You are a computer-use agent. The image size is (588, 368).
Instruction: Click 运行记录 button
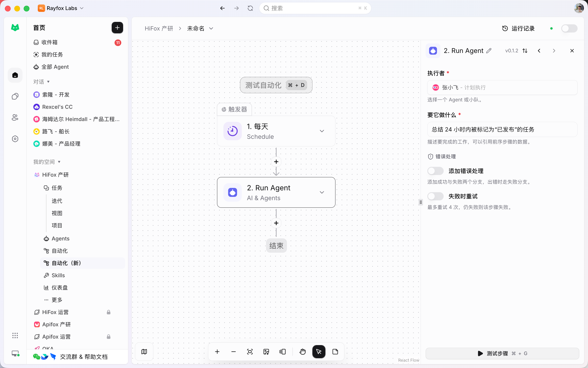pos(518,28)
